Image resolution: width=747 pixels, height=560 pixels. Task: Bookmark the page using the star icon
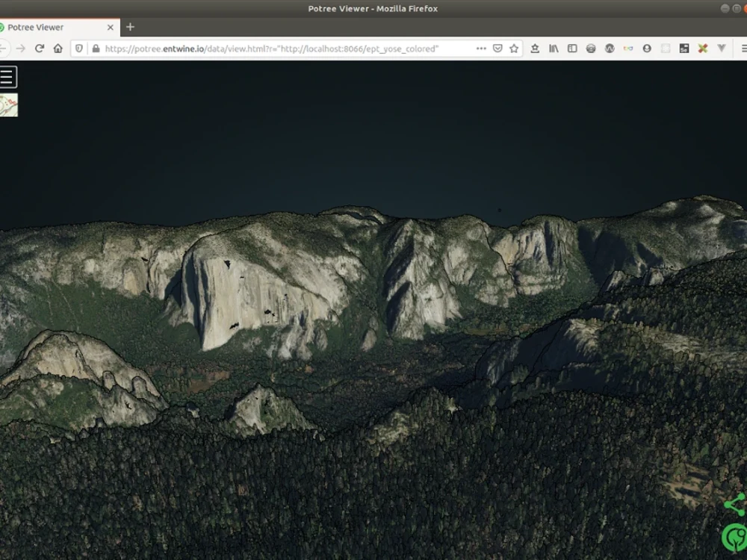click(x=513, y=47)
